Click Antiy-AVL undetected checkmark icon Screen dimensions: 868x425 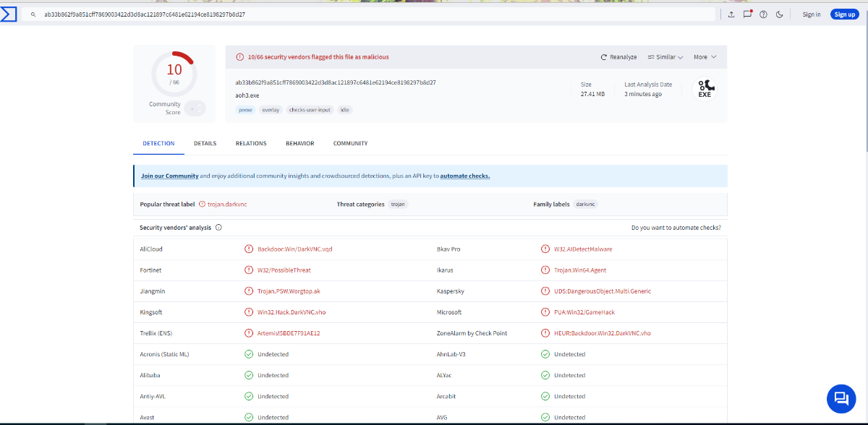[249, 396]
